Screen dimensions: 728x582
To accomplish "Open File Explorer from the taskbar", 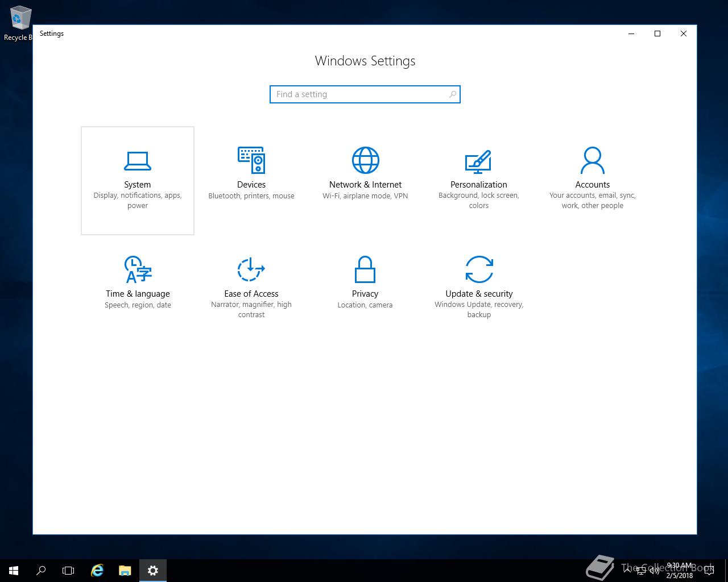I will [125, 571].
